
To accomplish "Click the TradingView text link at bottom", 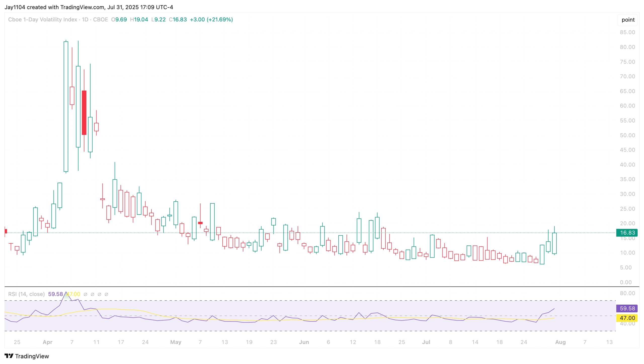I will pos(32,356).
